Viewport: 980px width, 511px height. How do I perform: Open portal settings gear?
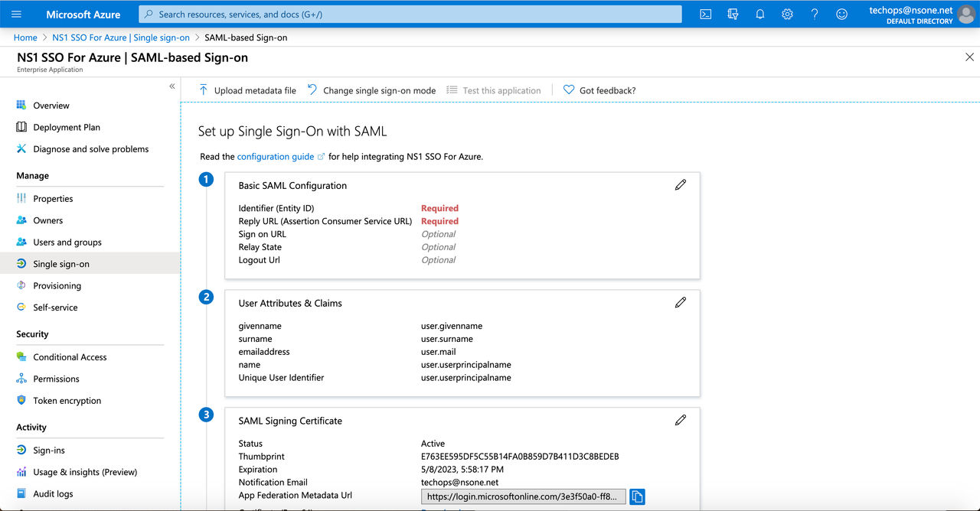(x=787, y=14)
